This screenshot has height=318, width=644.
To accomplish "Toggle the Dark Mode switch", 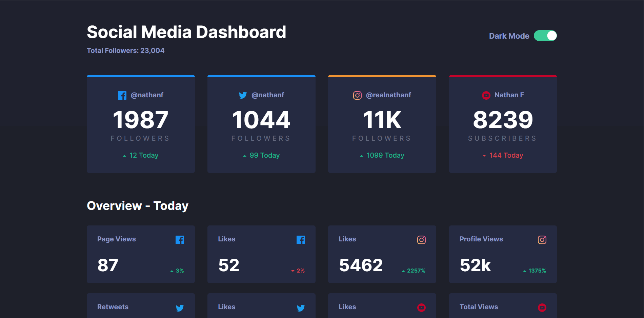I will coord(545,36).
